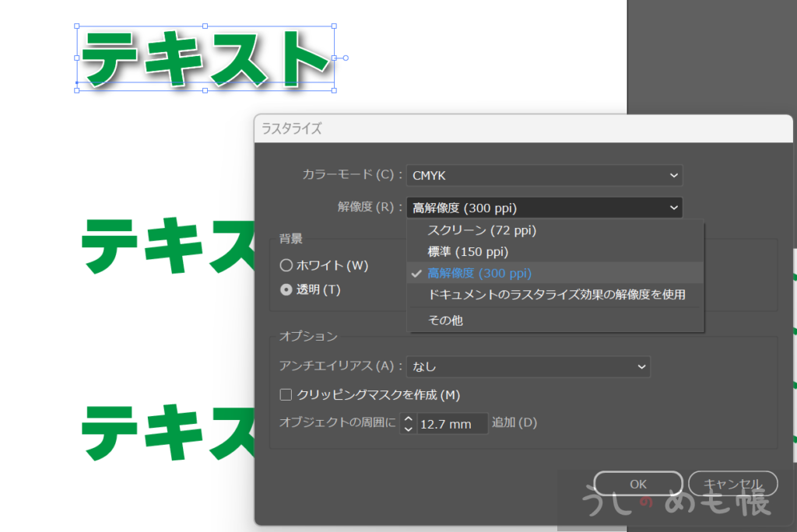
Task: Click the up arrow of the margin stepper
Action: click(409, 418)
